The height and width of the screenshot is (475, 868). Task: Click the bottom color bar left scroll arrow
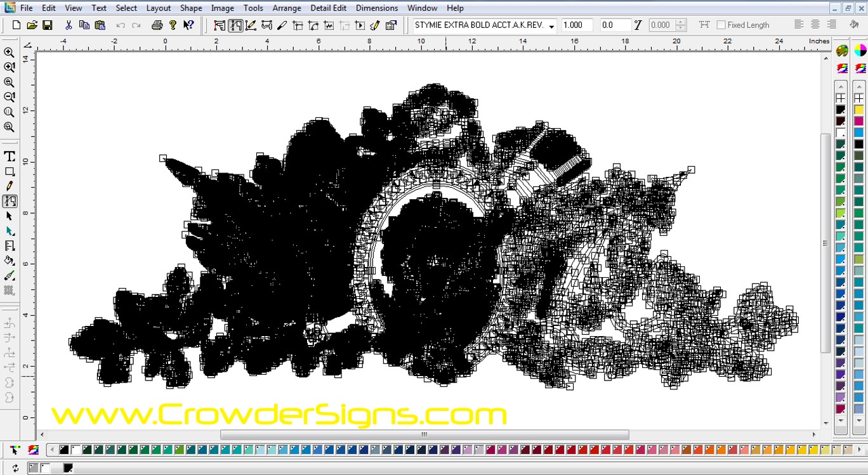(51, 450)
